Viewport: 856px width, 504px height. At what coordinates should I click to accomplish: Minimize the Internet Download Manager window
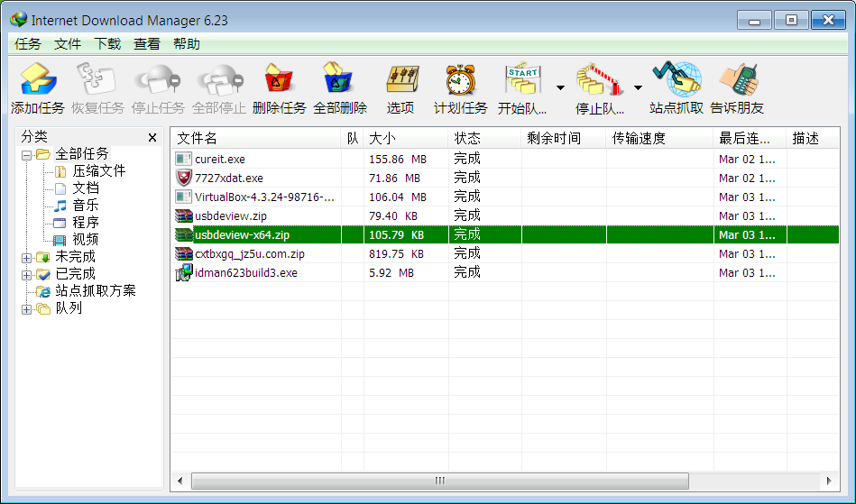[754, 20]
